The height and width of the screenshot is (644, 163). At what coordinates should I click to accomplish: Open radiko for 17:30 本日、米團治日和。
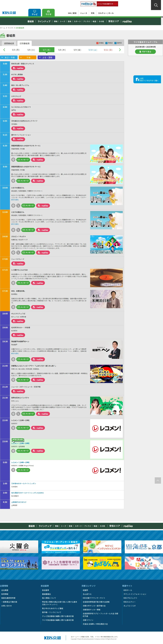point(38,307)
